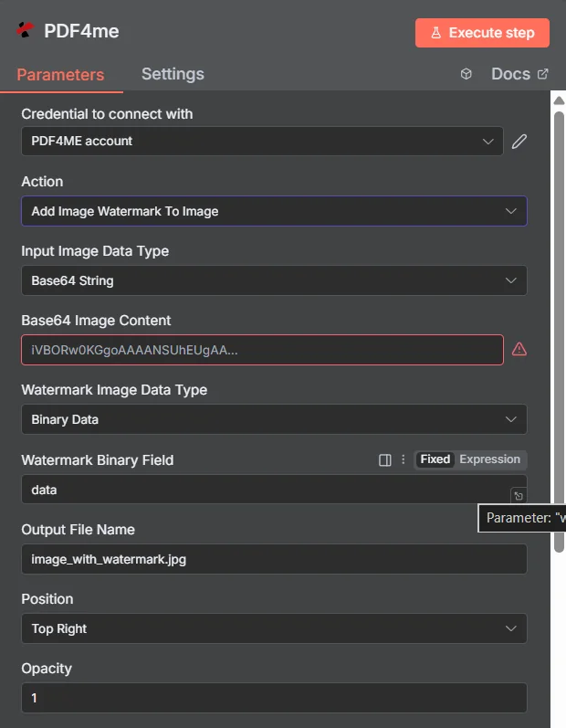Open the Docs link
Image resolution: width=566 pixels, height=728 pixels.
coord(519,74)
